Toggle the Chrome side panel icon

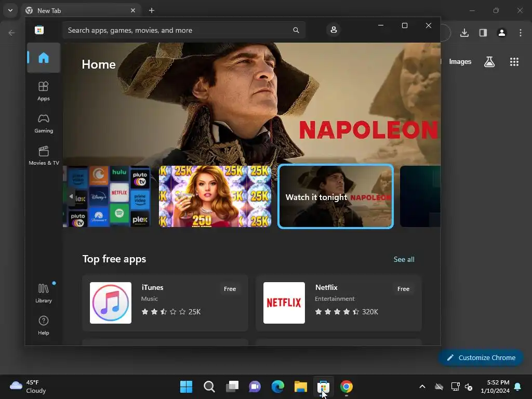(x=483, y=33)
